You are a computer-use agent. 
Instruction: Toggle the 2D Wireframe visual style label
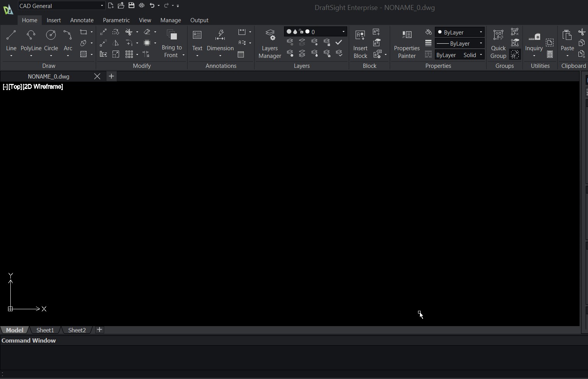43,87
